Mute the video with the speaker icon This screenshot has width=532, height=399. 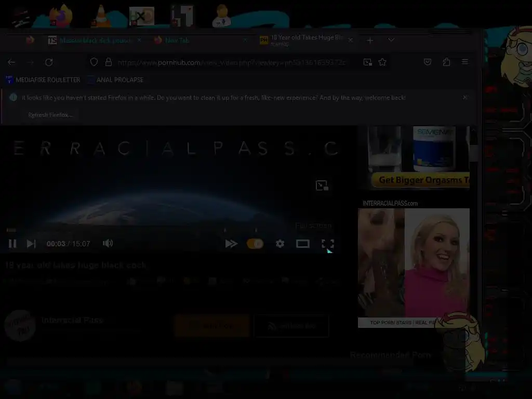point(108,243)
